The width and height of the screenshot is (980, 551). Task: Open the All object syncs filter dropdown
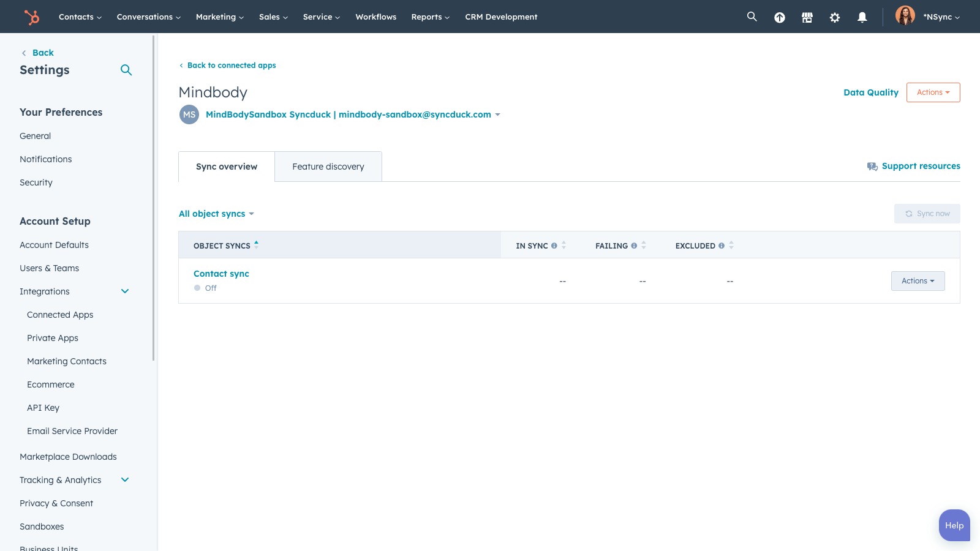coord(216,214)
